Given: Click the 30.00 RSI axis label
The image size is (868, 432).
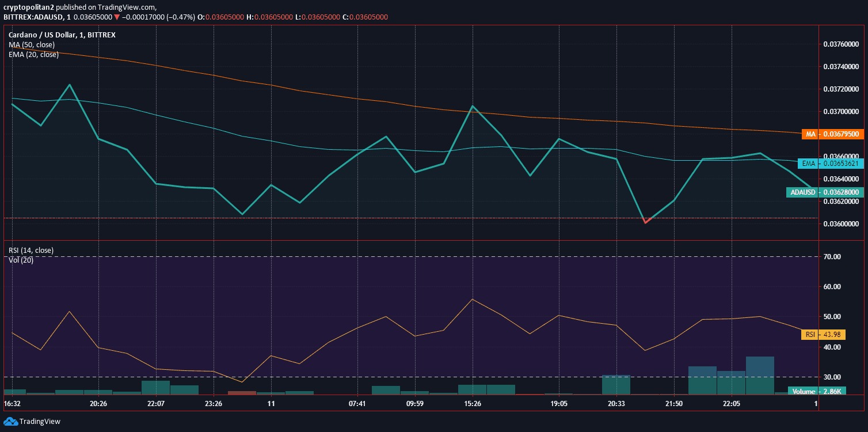Looking at the screenshot, I should [832, 377].
